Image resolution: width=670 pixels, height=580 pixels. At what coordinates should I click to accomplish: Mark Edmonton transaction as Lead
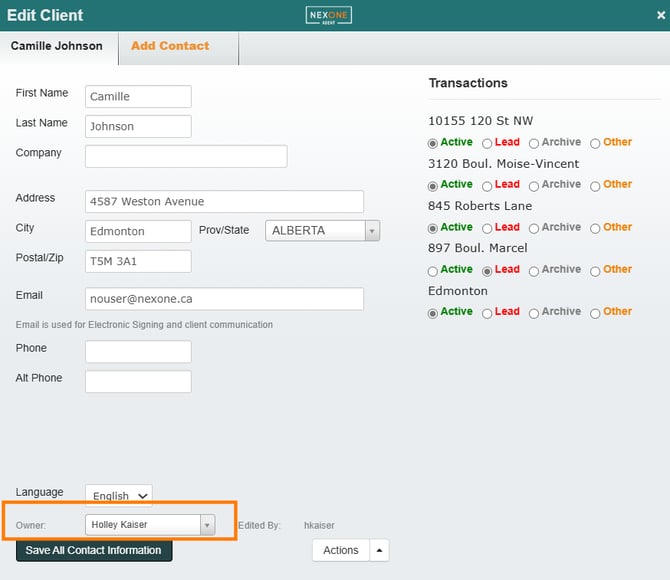coord(487,313)
